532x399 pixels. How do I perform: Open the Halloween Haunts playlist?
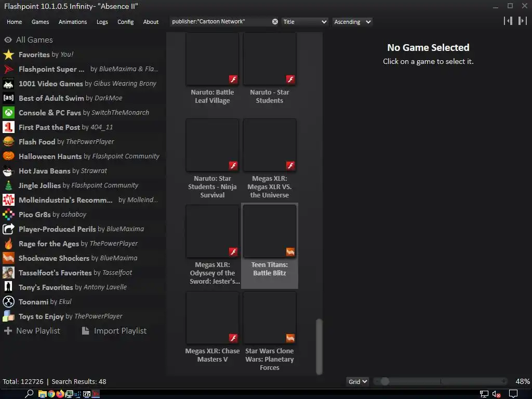(82, 156)
